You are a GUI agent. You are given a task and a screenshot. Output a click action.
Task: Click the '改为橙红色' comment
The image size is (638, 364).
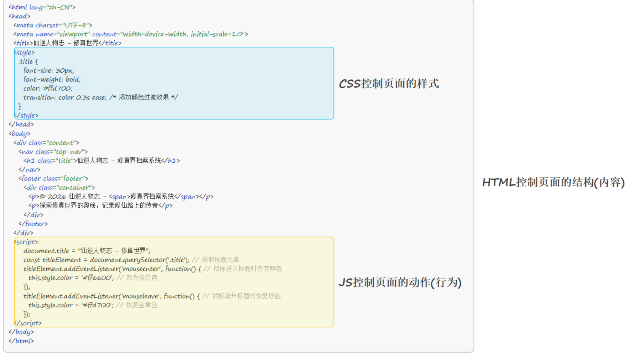point(137,278)
